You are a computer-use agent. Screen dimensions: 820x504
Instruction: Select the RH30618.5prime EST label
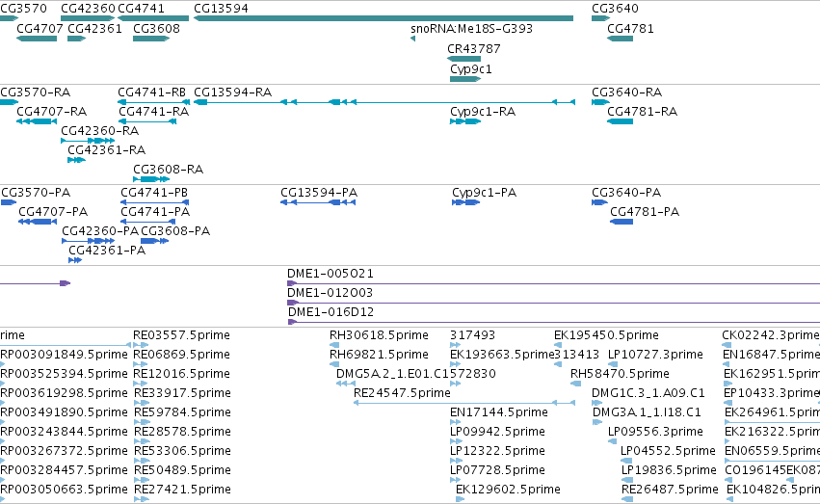(x=379, y=335)
